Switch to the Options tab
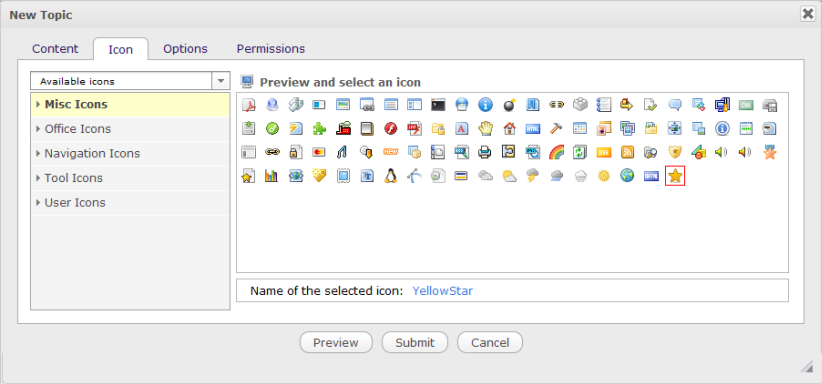The image size is (822, 384). (x=185, y=49)
